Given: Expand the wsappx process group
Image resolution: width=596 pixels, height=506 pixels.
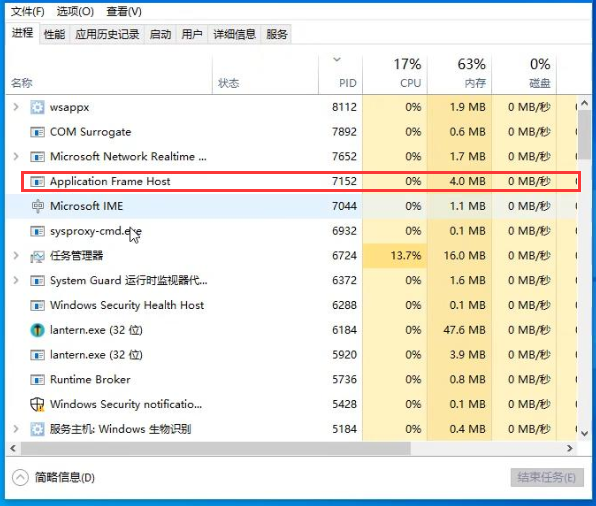Looking at the screenshot, I should [x=16, y=107].
